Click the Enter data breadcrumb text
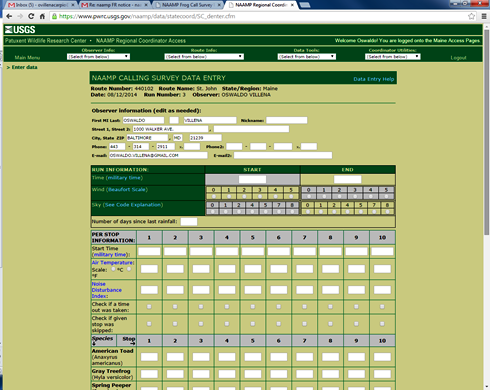Screen dimensions: 490x390 tap(24, 67)
